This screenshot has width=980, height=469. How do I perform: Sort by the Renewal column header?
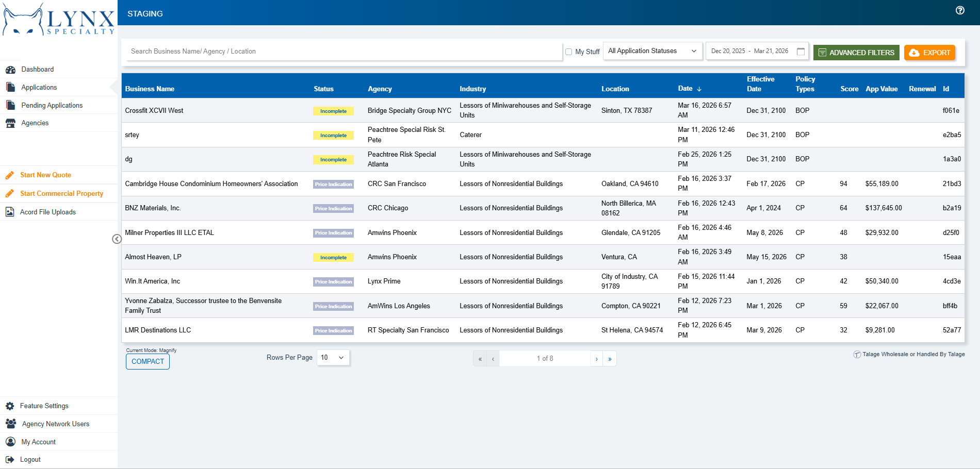[x=922, y=89]
